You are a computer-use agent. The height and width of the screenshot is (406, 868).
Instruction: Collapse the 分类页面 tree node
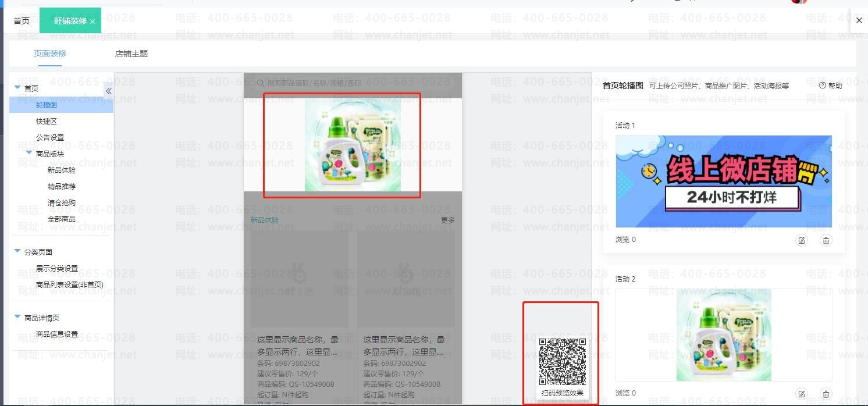(x=17, y=252)
